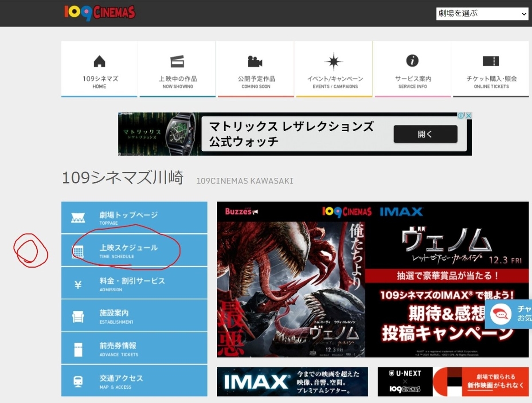Click the IMAX premium theater banner
The width and height of the screenshot is (532, 403).
click(x=293, y=382)
